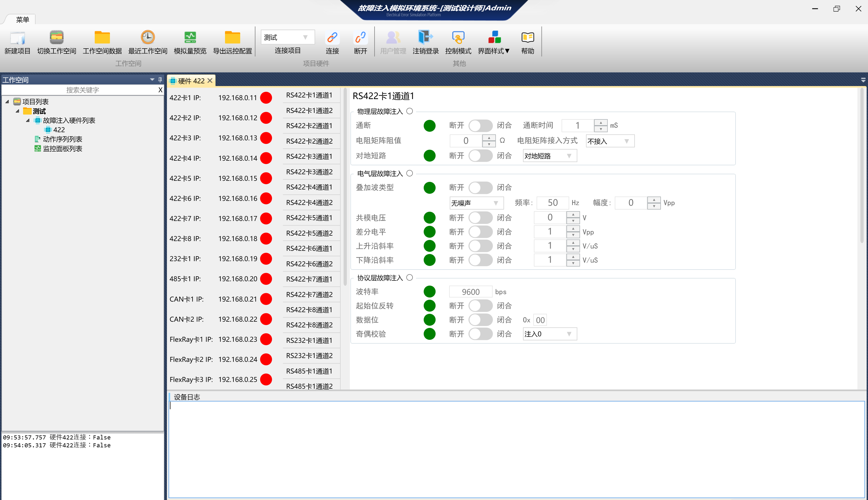Open the 菜单 ribbon tab

[x=22, y=20]
